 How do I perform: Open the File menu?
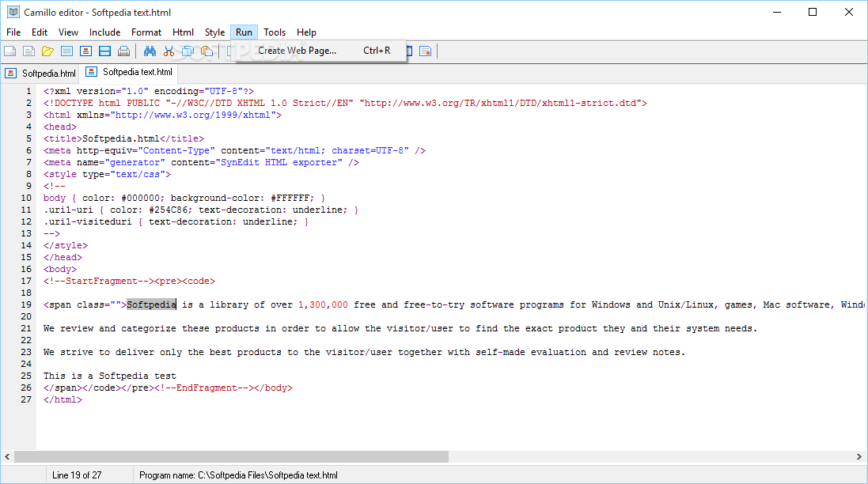13,32
